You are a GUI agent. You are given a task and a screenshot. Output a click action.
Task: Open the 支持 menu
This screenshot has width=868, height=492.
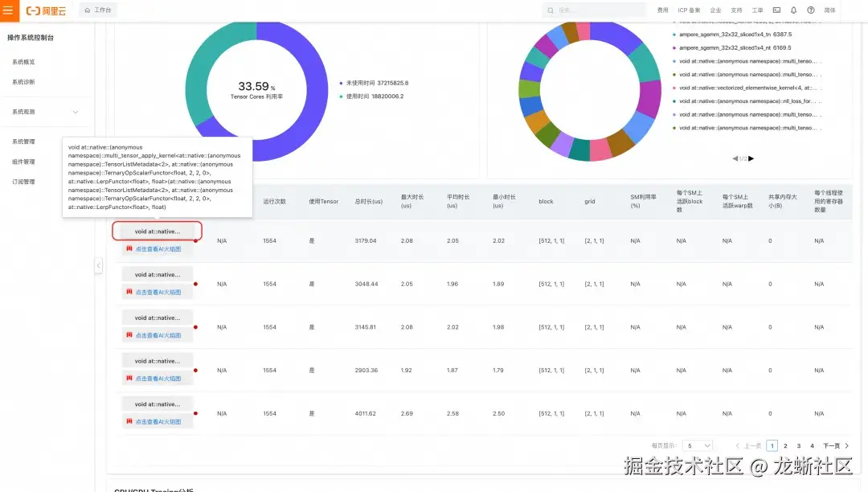pos(736,10)
